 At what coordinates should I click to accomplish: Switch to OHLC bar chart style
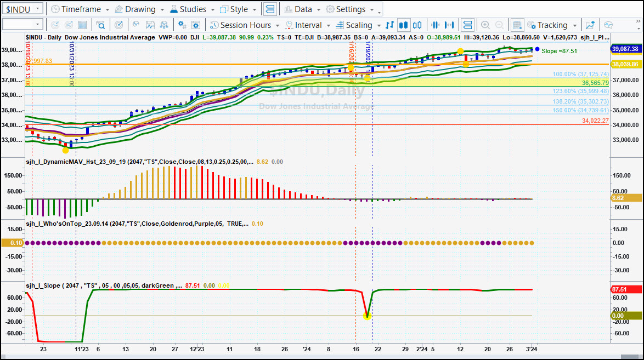click(390, 25)
